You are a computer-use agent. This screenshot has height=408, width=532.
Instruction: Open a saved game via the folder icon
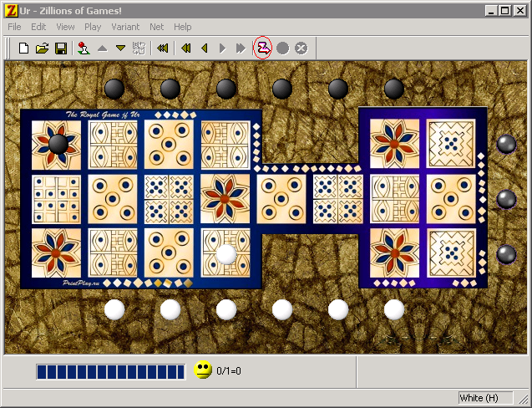coord(42,48)
